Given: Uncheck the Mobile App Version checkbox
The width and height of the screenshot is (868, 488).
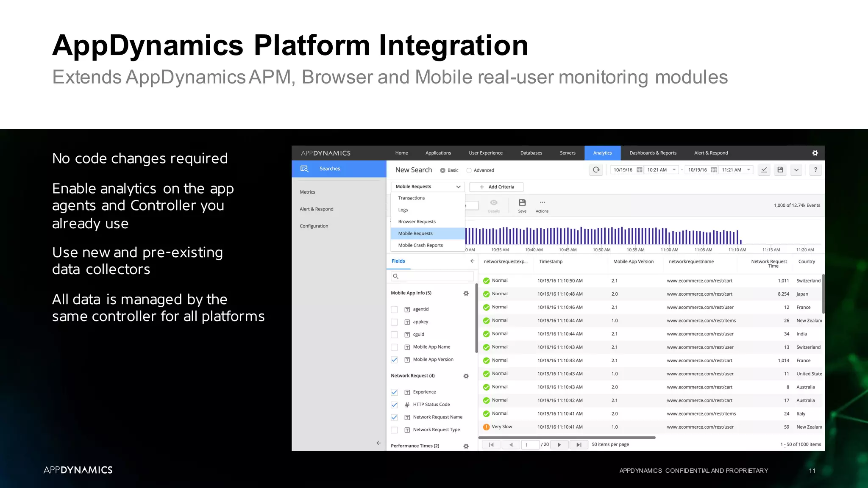Looking at the screenshot, I should (x=394, y=360).
